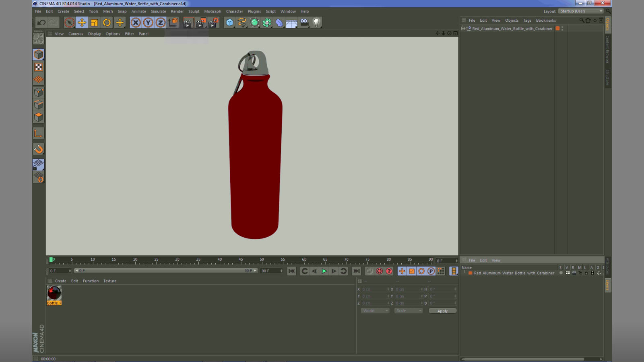Toggle the X axis lock
This screenshot has width=644, height=362.
pos(136,23)
